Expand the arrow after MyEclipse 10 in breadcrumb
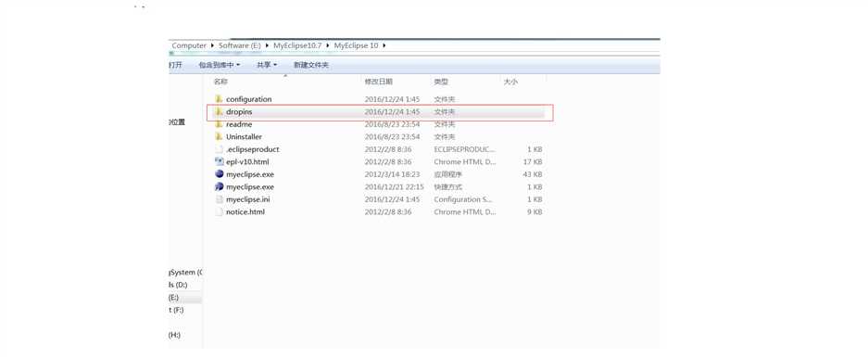This screenshot has width=868, height=357. [x=384, y=45]
